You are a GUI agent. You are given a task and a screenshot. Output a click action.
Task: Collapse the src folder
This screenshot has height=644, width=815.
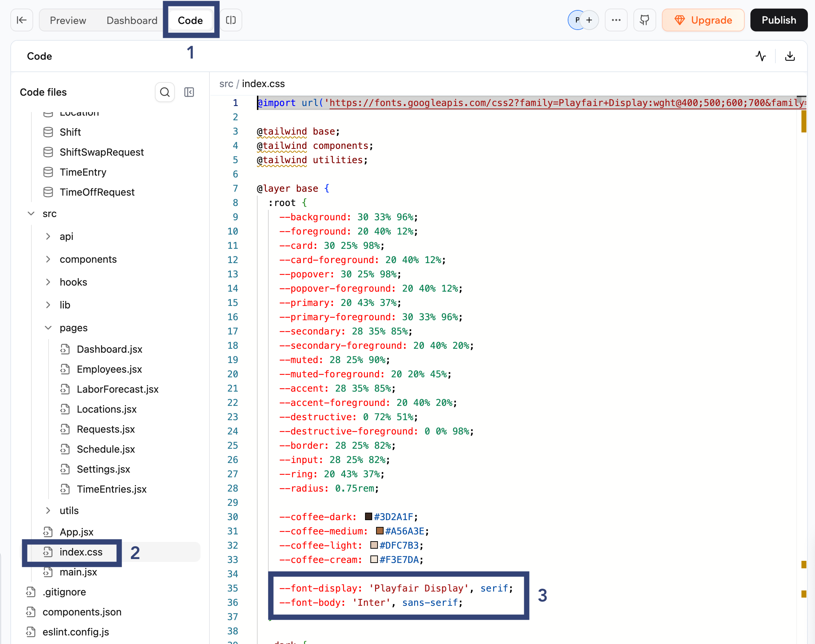click(x=31, y=213)
